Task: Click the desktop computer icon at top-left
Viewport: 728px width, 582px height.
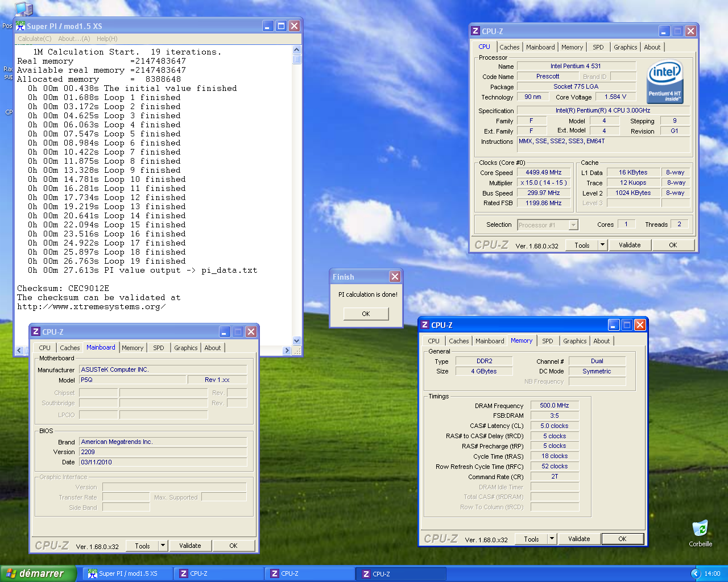Action: [x=23, y=9]
